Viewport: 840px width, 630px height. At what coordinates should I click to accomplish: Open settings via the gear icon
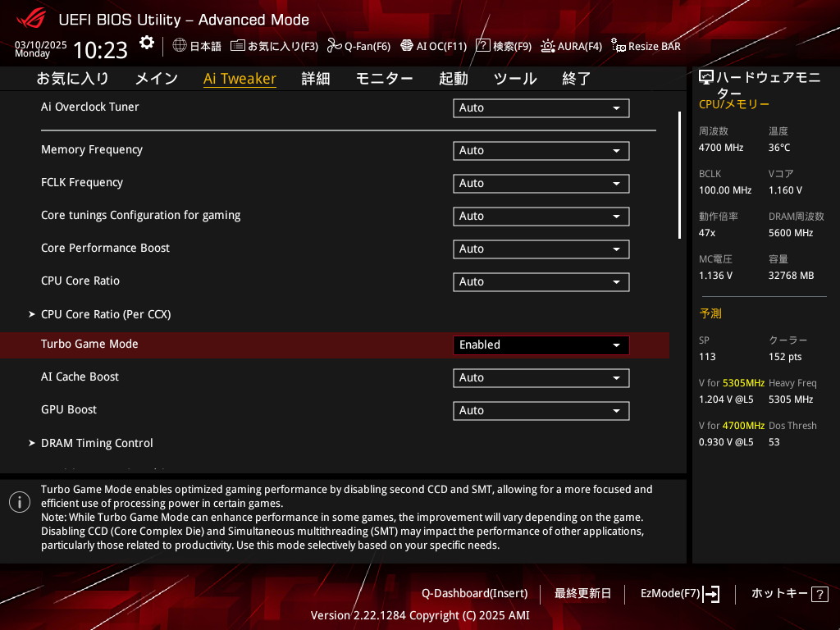point(146,43)
